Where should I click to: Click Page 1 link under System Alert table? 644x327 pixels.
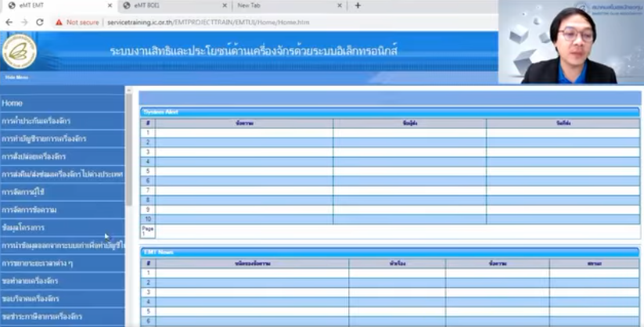pyautogui.click(x=146, y=231)
